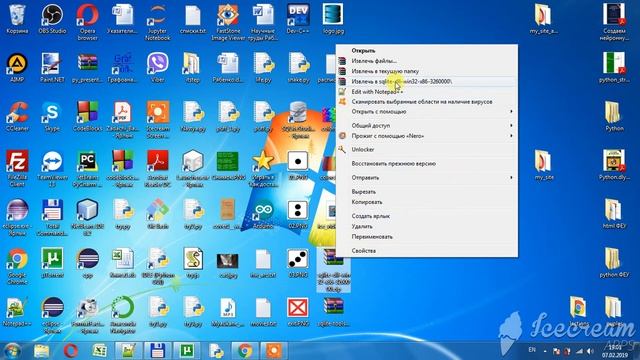640x360 pixels.
Task: Select the Opera browser desktop icon
Action: click(x=87, y=22)
